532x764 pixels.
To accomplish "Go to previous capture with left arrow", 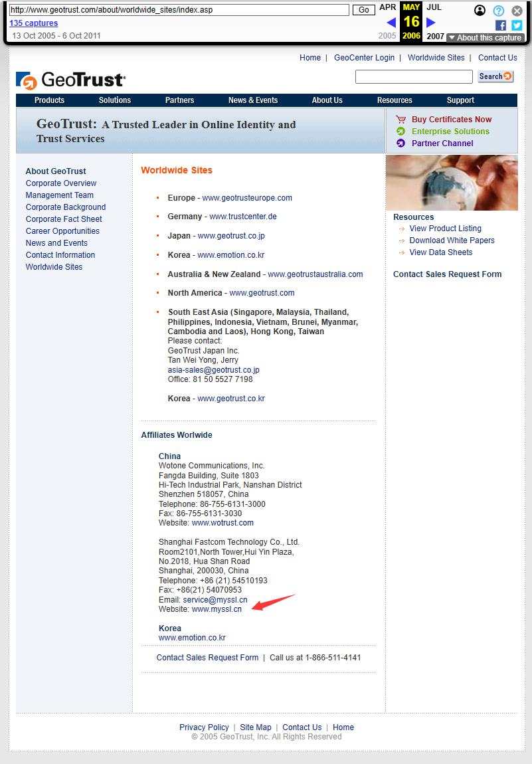I will [391, 23].
